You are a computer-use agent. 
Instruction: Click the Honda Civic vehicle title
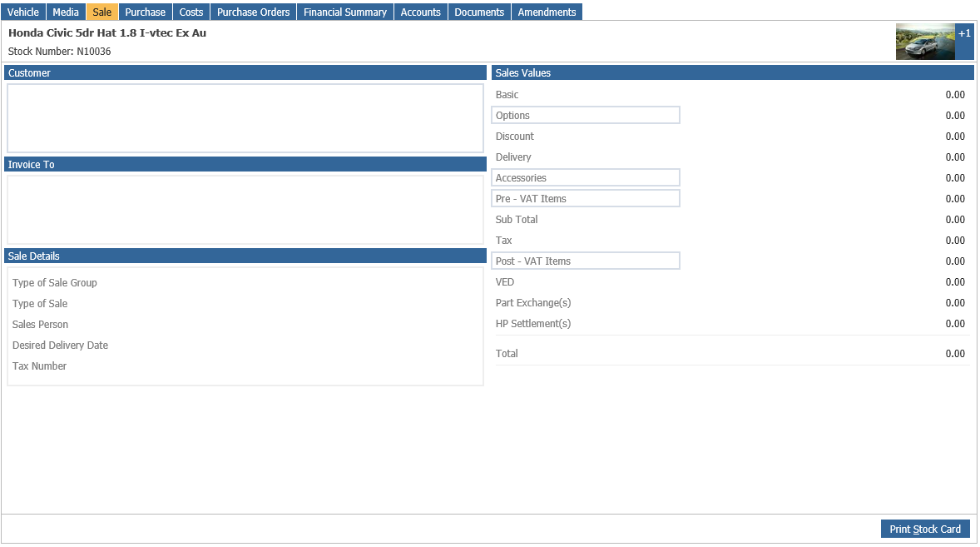click(106, 32)
